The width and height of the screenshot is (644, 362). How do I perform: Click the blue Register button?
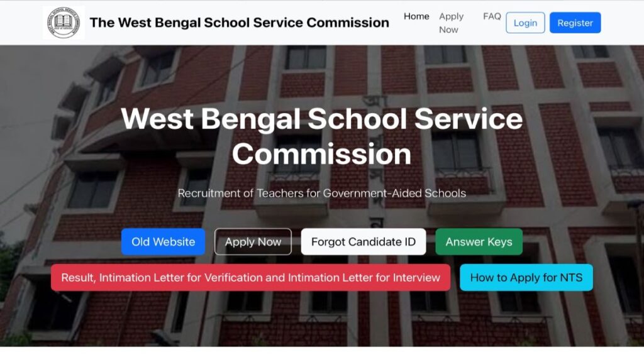point(575,23)
